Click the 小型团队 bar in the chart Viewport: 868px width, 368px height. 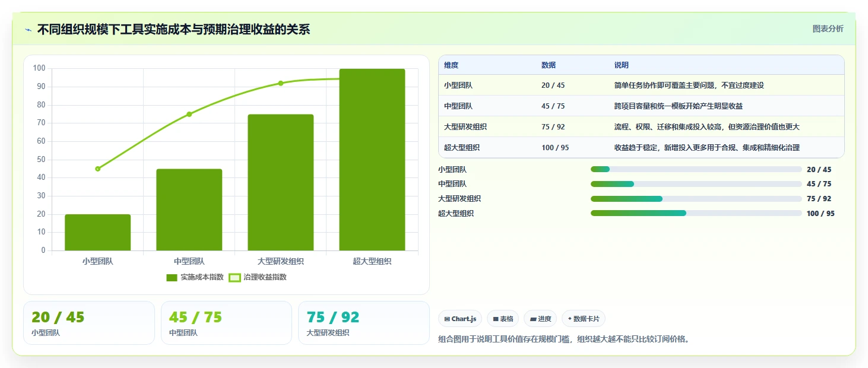tap(98, 233)
